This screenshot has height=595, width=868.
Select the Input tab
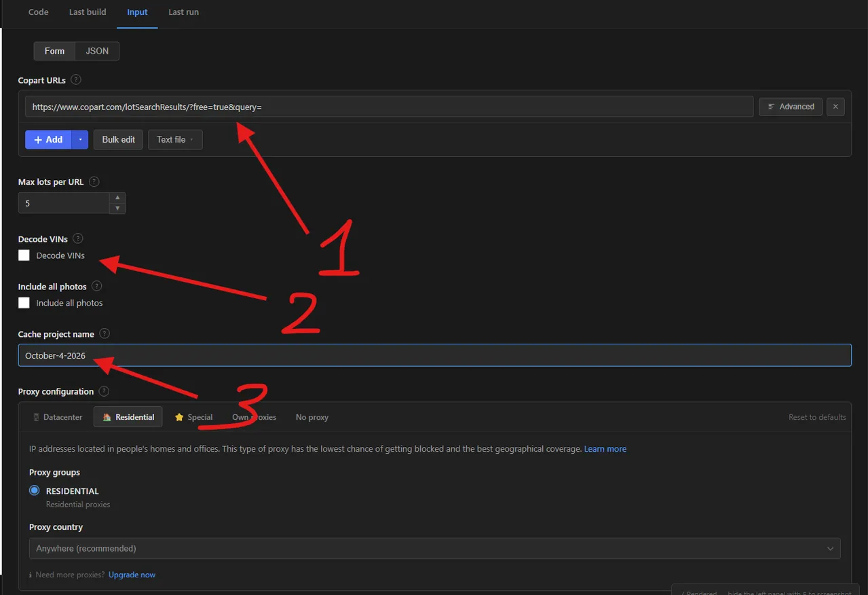coord(137,12)
